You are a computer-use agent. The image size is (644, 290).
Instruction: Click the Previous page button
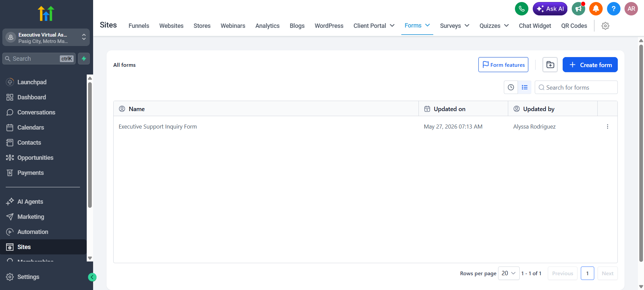(x=563, y=273)
